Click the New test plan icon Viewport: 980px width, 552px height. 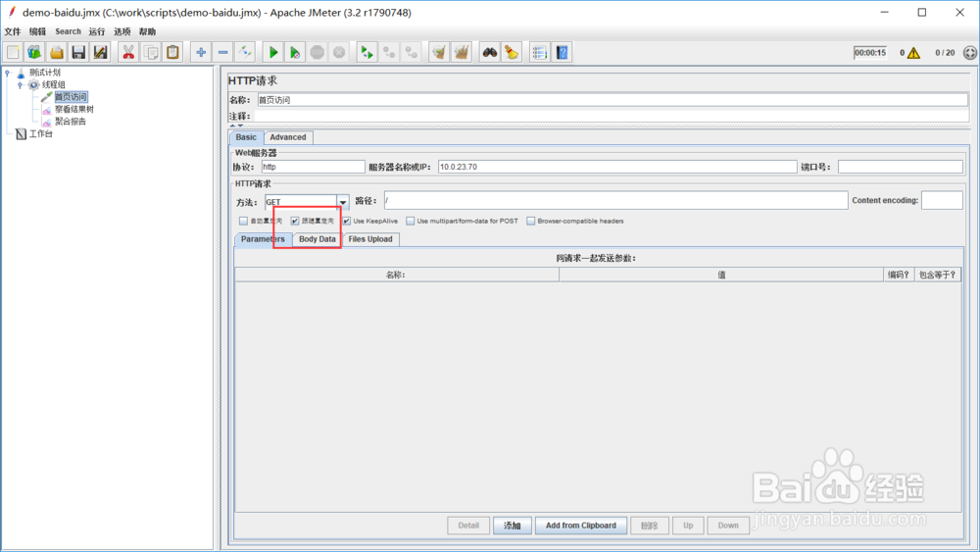click(x=13, y=53)
